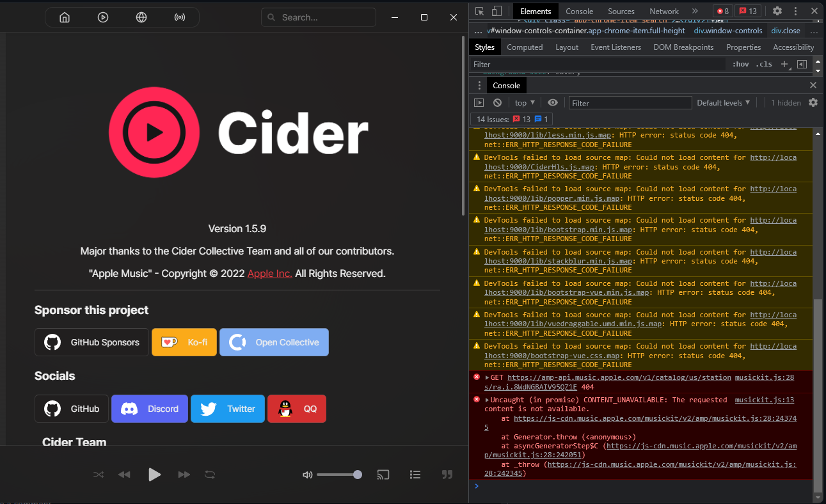Viewport: 826px width, 504px height.
Task: Open the GitHub socials button
Action: coord(72,409)
